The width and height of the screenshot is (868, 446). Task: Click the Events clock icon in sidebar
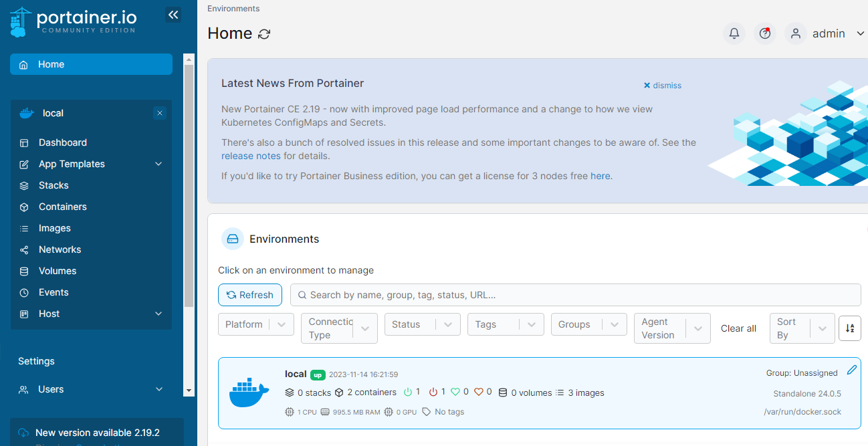coord(24,292)
